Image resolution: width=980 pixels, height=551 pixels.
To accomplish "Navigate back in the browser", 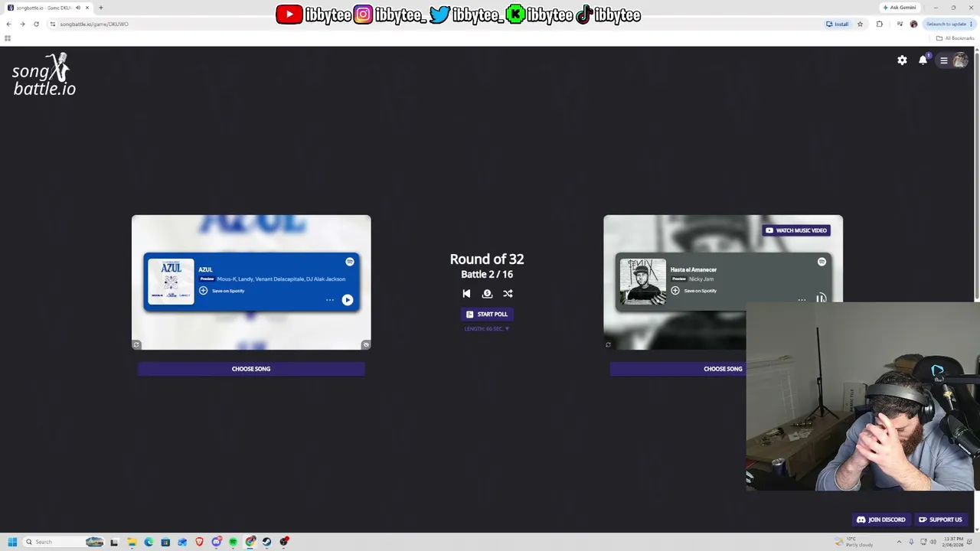I will pyautogui.click(x=8, y=24).
